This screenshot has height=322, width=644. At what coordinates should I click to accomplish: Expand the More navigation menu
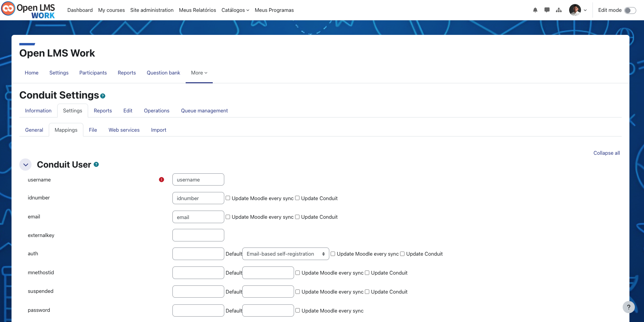pyautogui.click(x=199, y=72)
